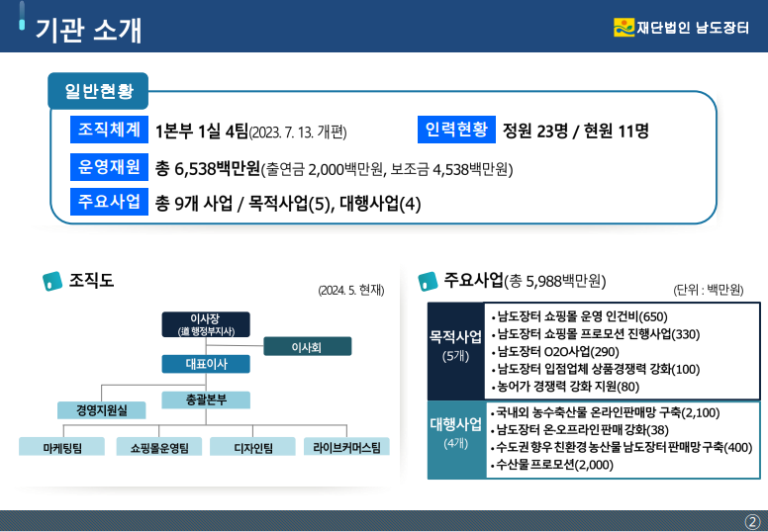Image resolution: width=768 pixels, height=532 pixels.
Task: Click the text 재단법인 남도장터
Action: point(693,28)
